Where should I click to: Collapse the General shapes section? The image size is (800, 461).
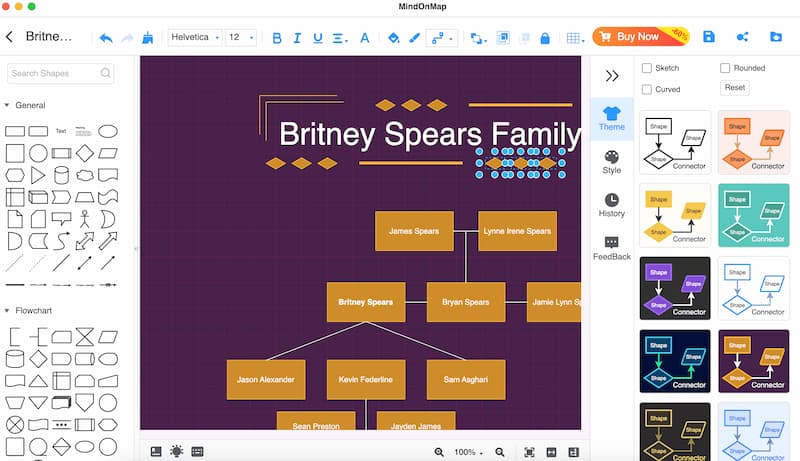click(7, 105)
